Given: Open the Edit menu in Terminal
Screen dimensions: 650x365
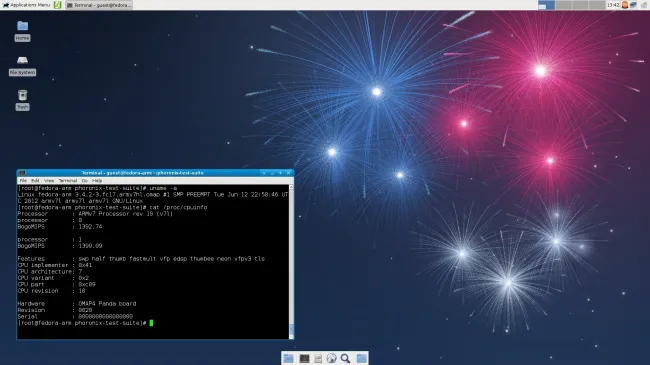Looking at the screenshot, I should pos(35,181).
